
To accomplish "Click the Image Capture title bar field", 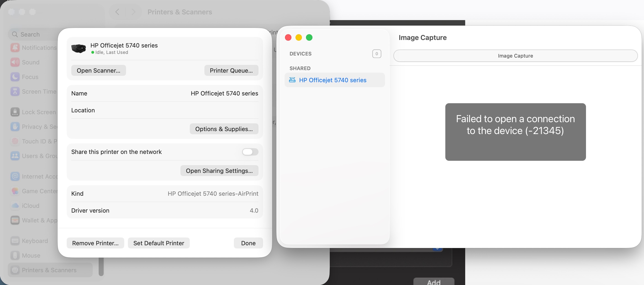I will coord(515,56).
